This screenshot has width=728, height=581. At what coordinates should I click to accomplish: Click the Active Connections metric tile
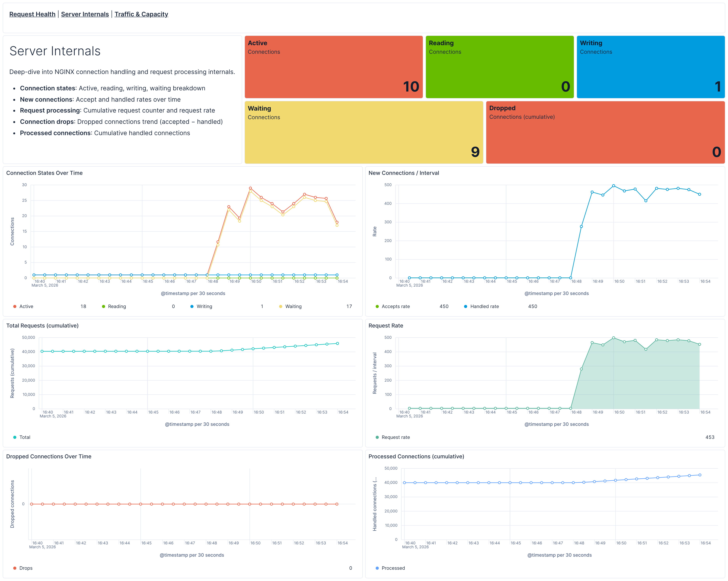tap(334, 67)
